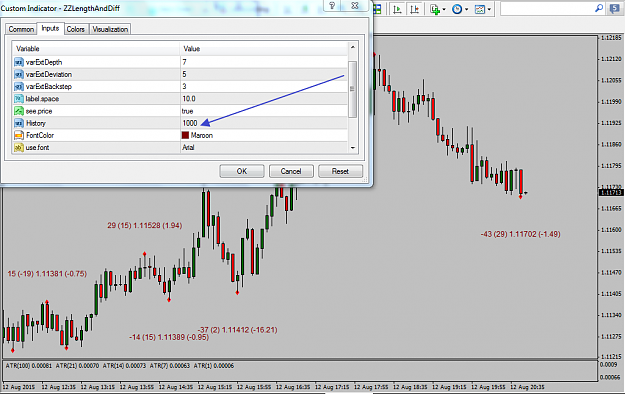The height and width of the screenshot is (394, 625).
Task: Select the History value 1000
Action: click(190, 123)
